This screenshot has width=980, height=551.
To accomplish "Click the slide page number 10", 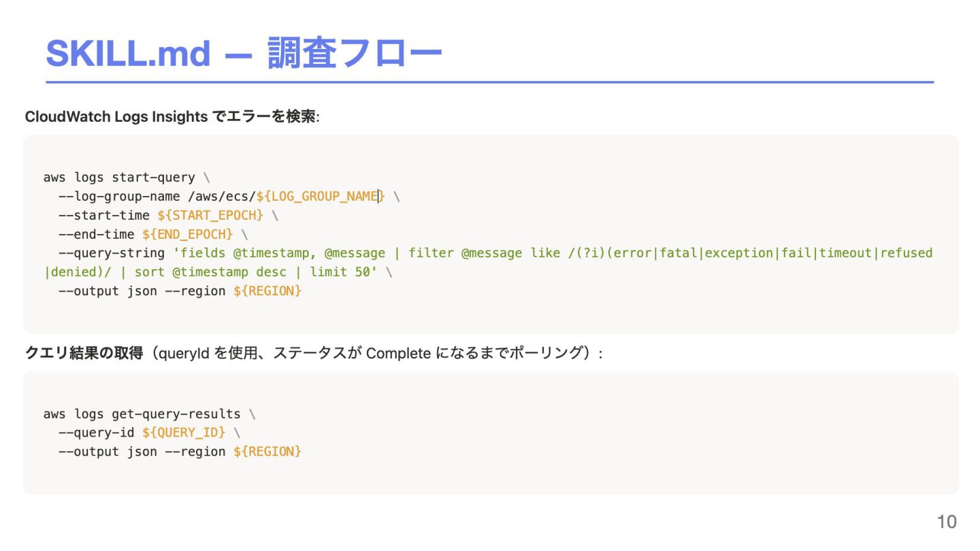I will [947, 522].
